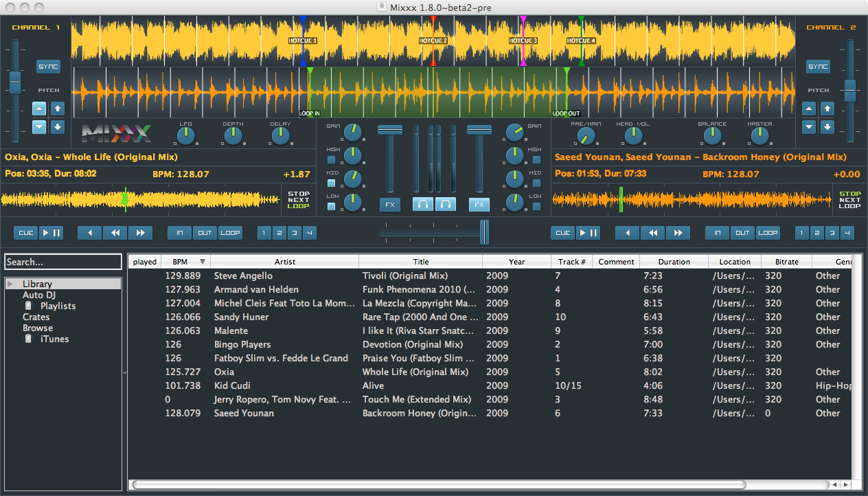Click the BALANCE knob

[x=713, y=136]
